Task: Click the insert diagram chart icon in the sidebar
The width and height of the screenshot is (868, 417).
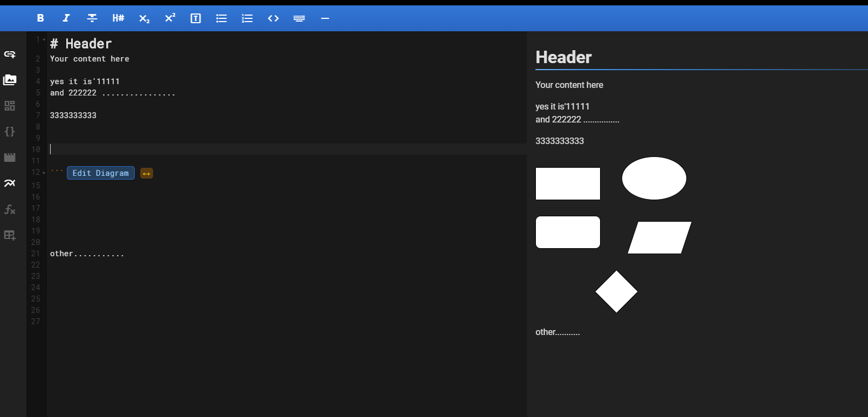Action: coord(10,183)
